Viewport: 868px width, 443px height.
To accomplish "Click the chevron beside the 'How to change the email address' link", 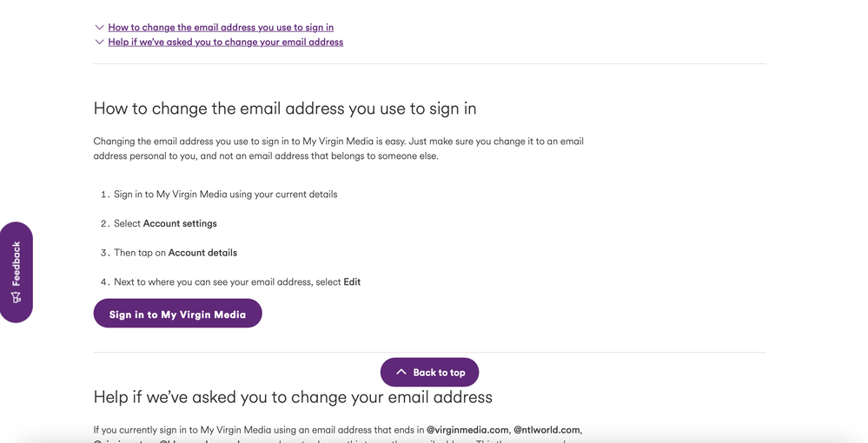I will point(100,27).
